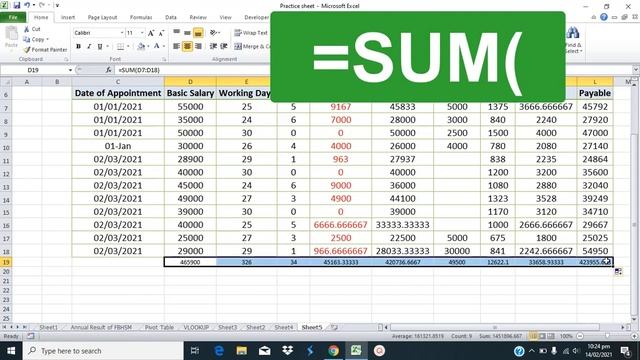
Task: Switch to the Data tab
Action: click(171, 17)
